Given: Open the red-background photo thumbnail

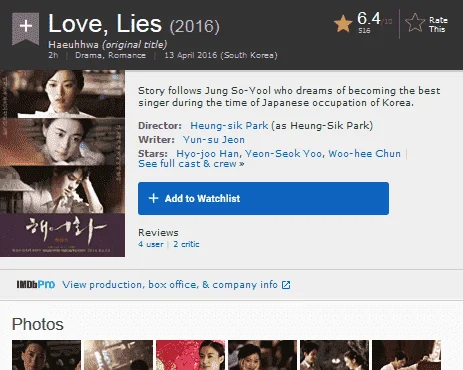Looking at the screenshot, I should (190, 355).
